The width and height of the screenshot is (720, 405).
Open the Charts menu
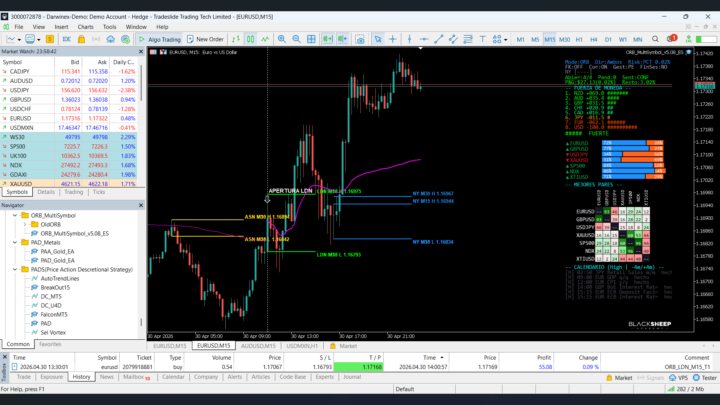tap(85, 27)
